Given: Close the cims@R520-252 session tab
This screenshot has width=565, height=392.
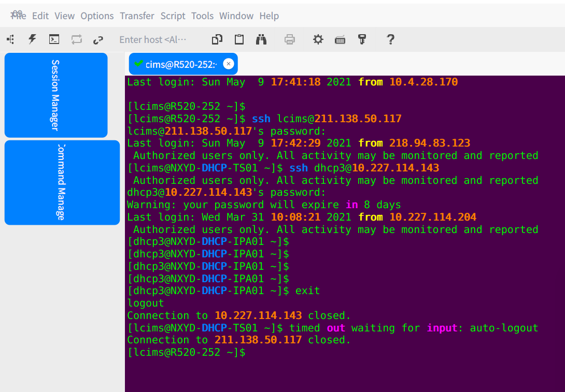Looking at the screenshot, I should [x=228, y=64].
